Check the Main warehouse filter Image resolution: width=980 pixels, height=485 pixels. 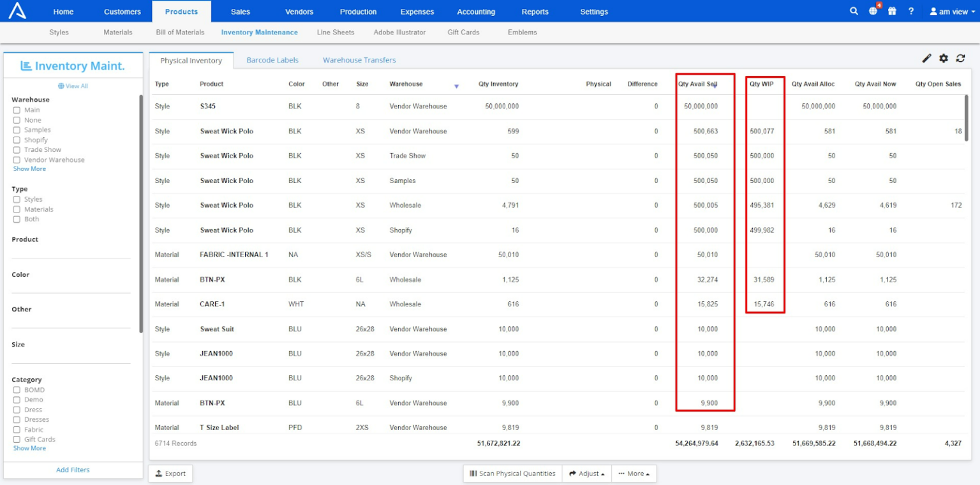tap(17, 110)
